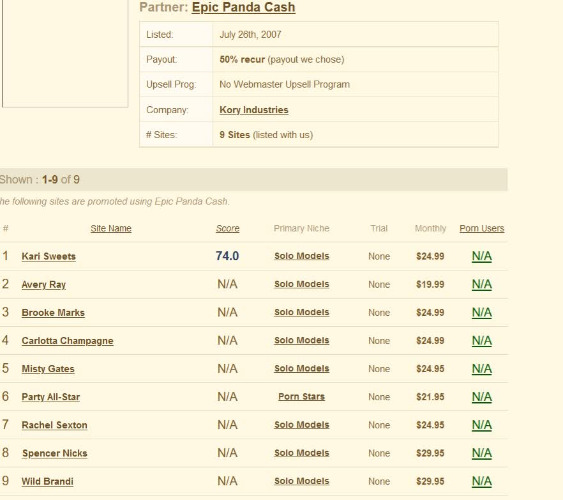Click Solo Models niche in Spencer Nicks row
Image resolution: width=563 pixels, height=500 pixels.
(302, 453)
